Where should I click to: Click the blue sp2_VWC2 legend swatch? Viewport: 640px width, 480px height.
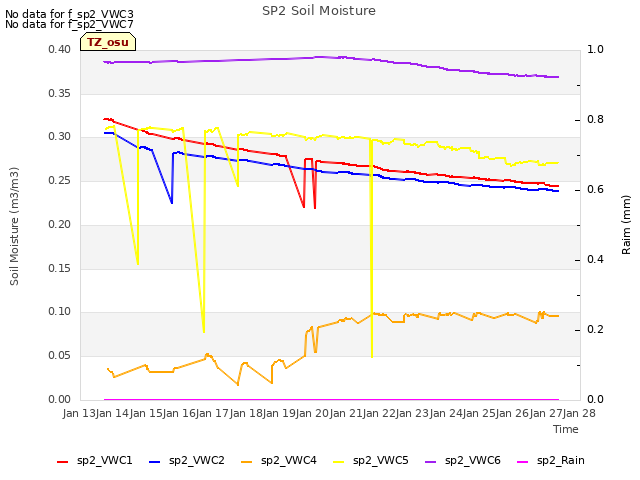click(x=155, y=462)
